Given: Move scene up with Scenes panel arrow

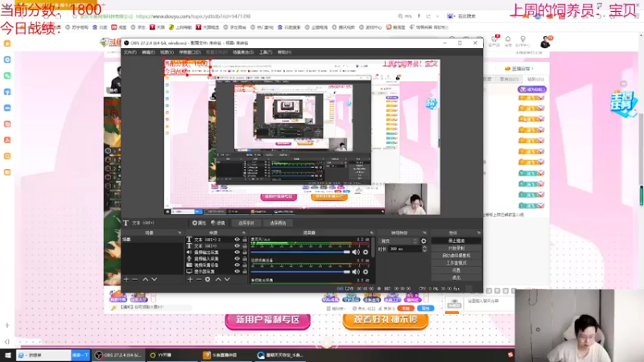Looking at the screenshot, I should click(146, 279).
